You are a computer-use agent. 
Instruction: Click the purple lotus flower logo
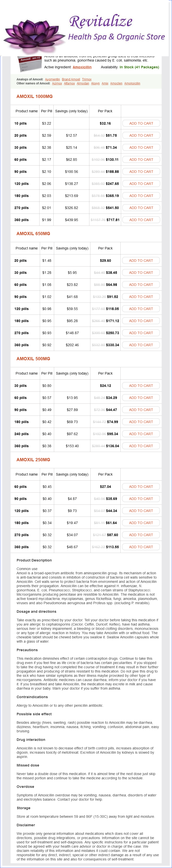[x=34, y=35]
